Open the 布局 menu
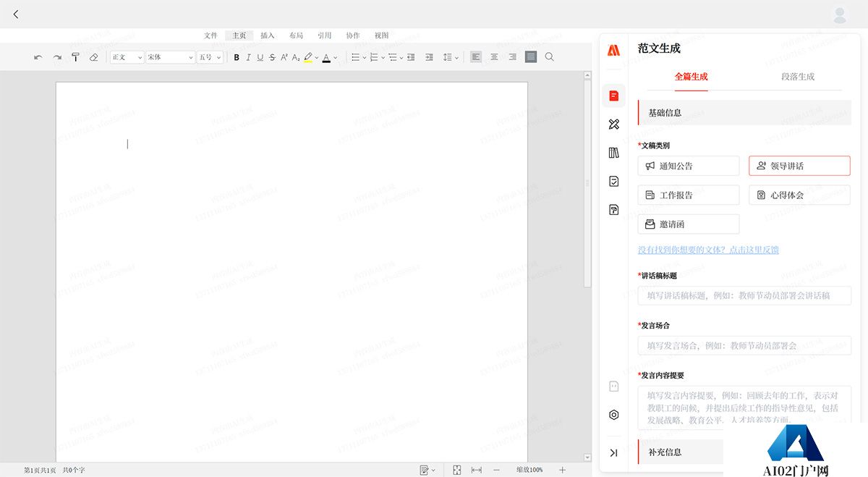Image resolution: width=868 pixels, height=477 pixels. [x=296, y=35]
